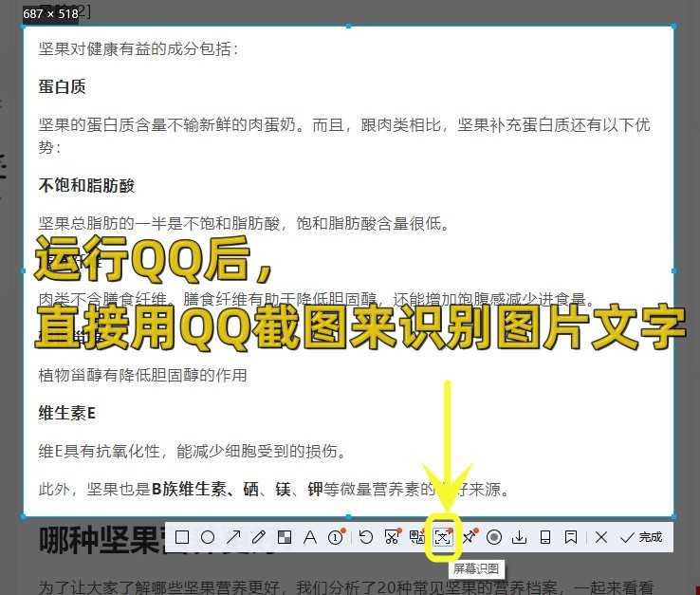Click the heading 维生素E
This screenshot has height=595, width=700.
[x=67, y=413]
